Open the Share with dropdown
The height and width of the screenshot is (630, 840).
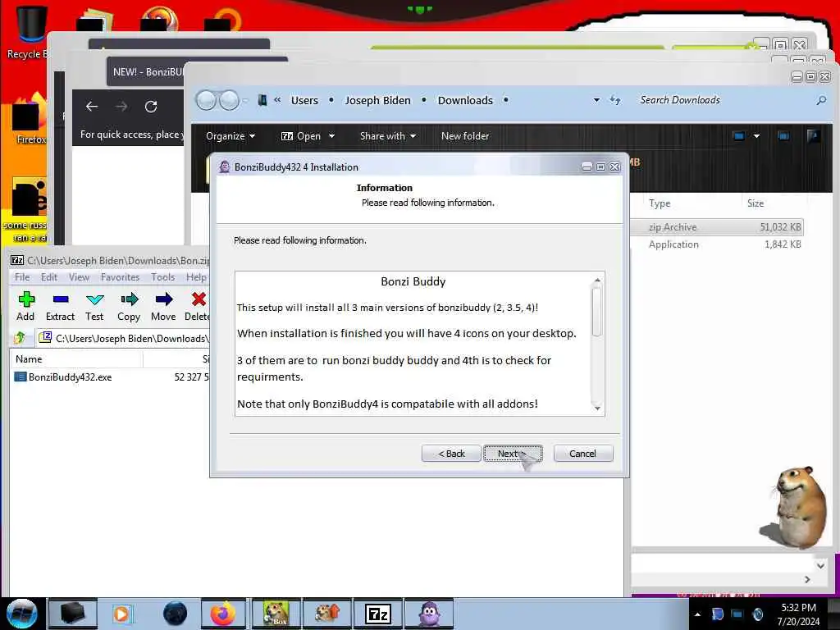tap(388, 136)
